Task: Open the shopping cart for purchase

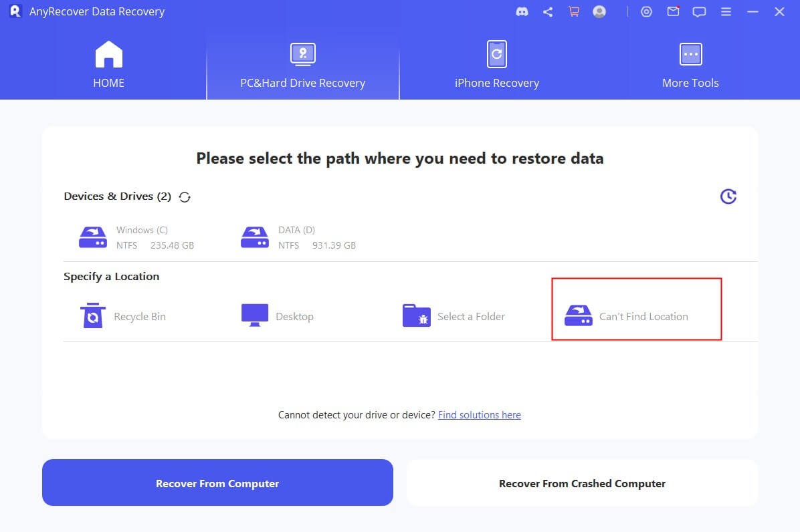Action: tap(574, 11)
